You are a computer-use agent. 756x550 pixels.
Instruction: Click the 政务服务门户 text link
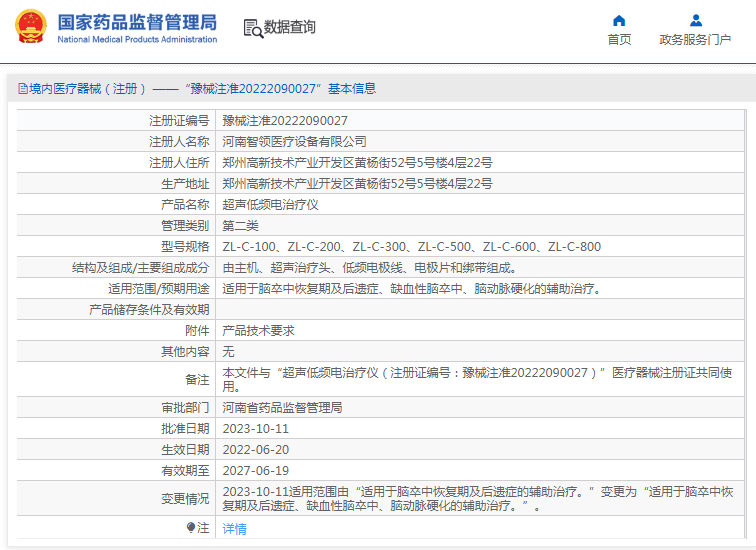[x=695, y=40]
